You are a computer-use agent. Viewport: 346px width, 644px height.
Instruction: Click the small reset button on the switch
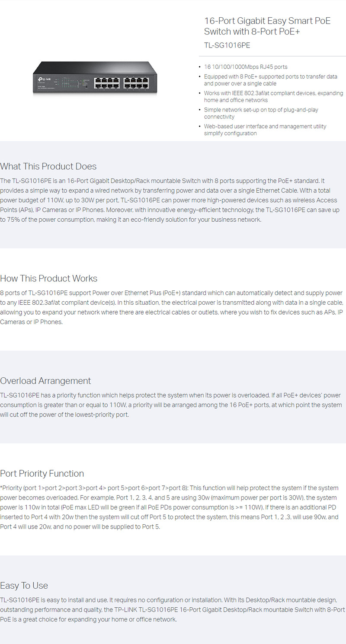click(x=86, y=86)
